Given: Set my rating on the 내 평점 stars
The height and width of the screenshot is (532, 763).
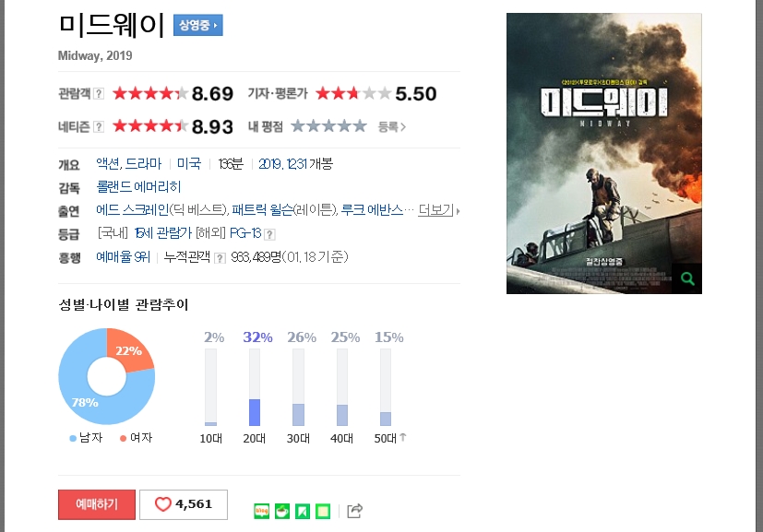Looking at the screenshot, I should click(328, 126).
